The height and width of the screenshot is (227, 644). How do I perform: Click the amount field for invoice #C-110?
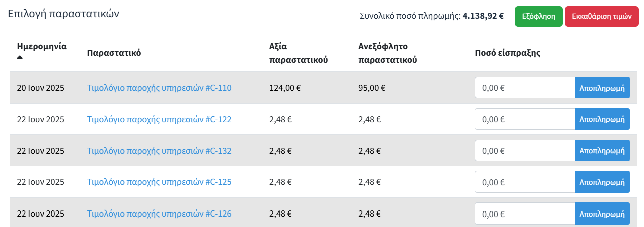point(524,88)
